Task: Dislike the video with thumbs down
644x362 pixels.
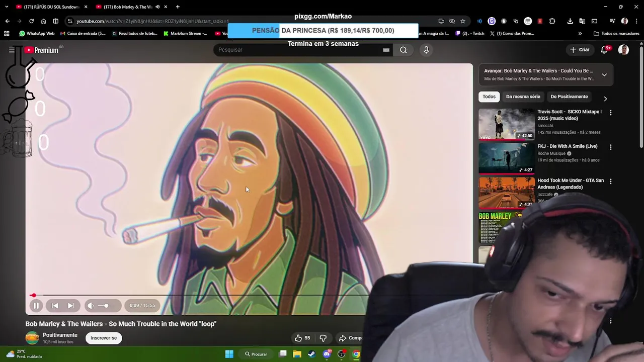Action: coord(323,338)
